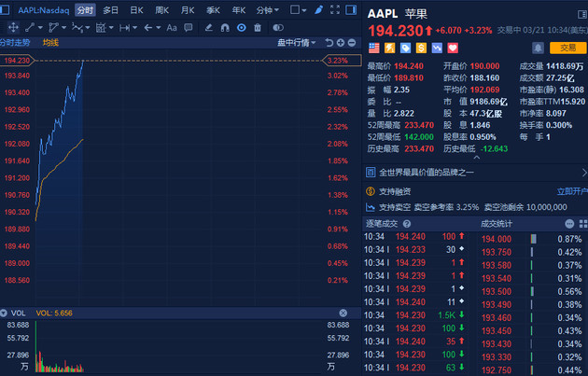
Task: Switch to 成交统计 tab
Action: pos(497,224)
